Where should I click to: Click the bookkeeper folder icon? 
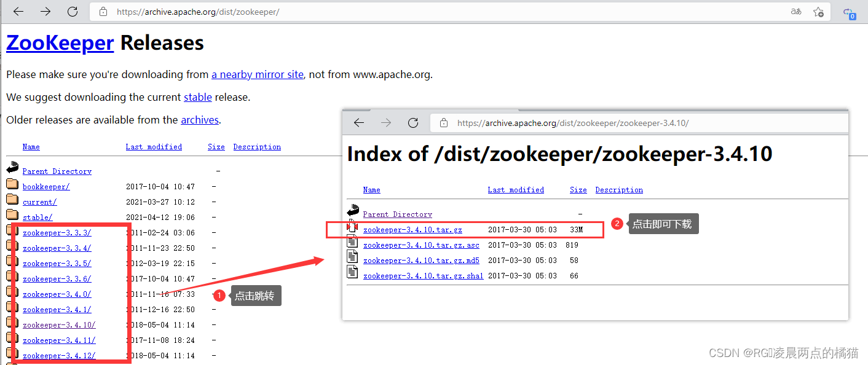[x=12, y=183]
